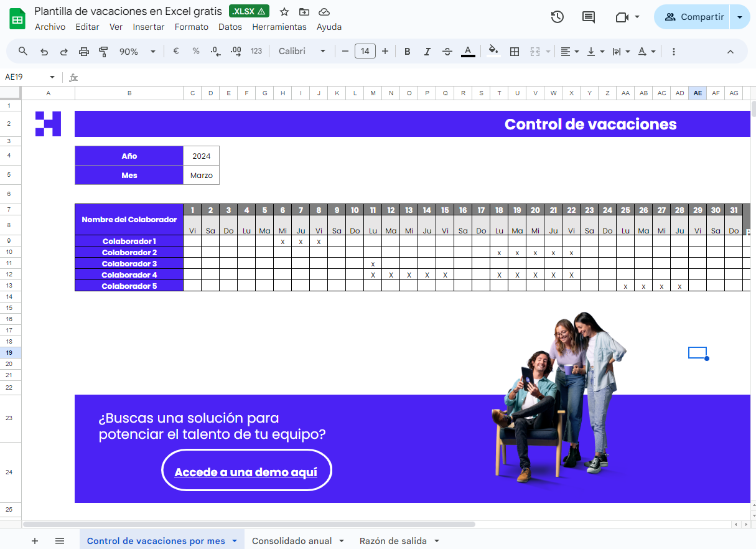Open version history clock icon
Viewport: 756px width, 549px height.
(x=558, y=17)
